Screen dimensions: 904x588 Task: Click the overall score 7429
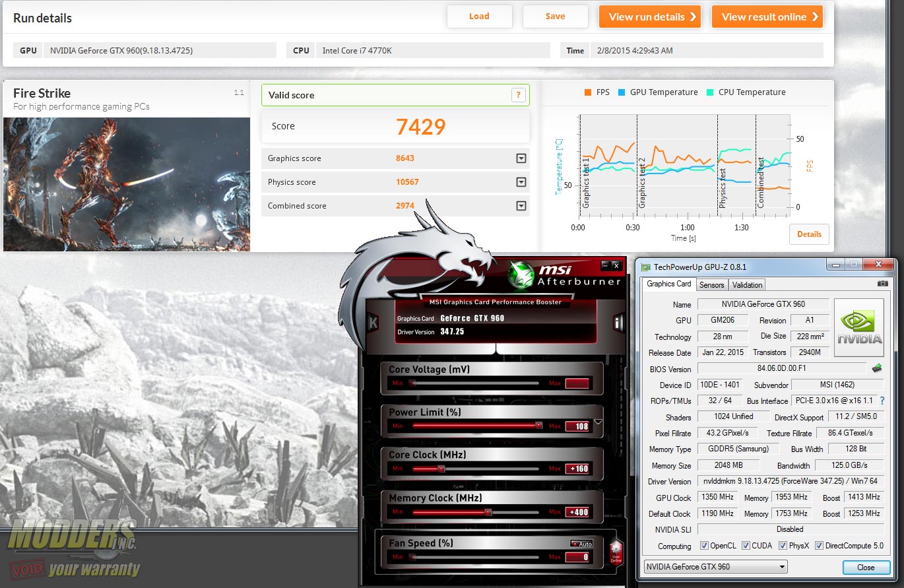[421, 126]
